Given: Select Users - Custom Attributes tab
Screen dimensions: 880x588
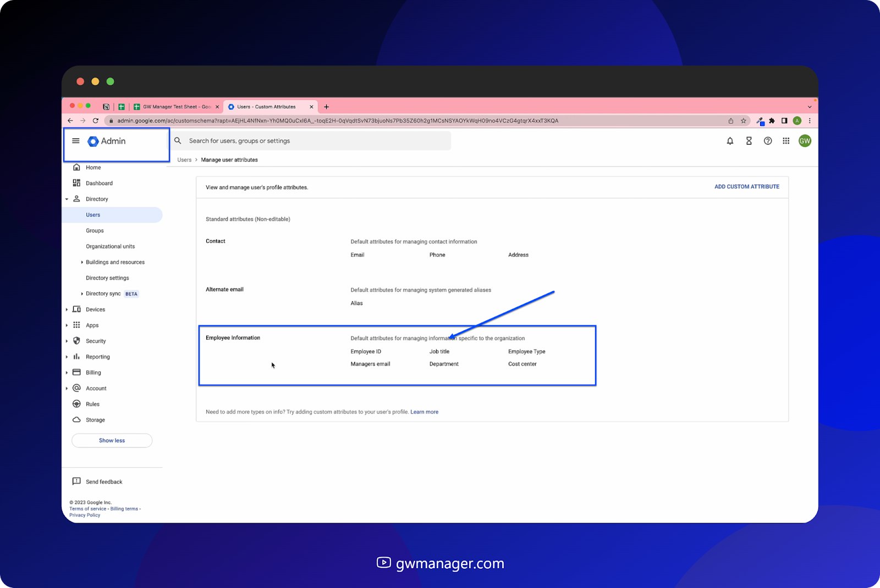Looking at the screenshot, I should pos(269,107).
